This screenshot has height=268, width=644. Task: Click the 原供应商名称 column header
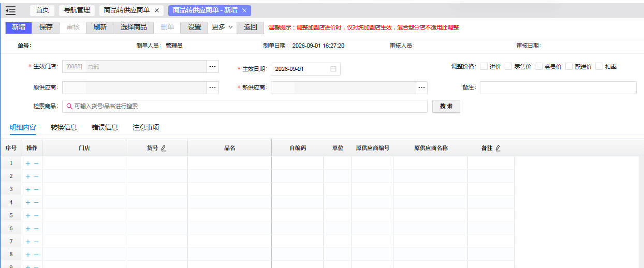coord(431,148)
